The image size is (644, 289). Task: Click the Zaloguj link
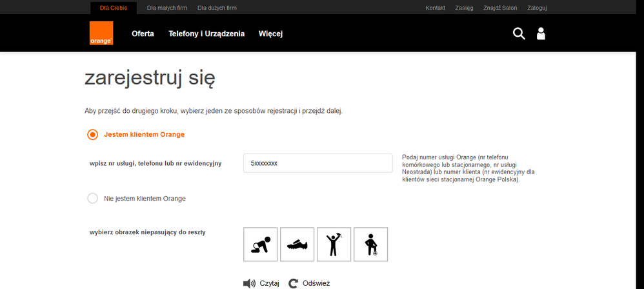(537, 8)
